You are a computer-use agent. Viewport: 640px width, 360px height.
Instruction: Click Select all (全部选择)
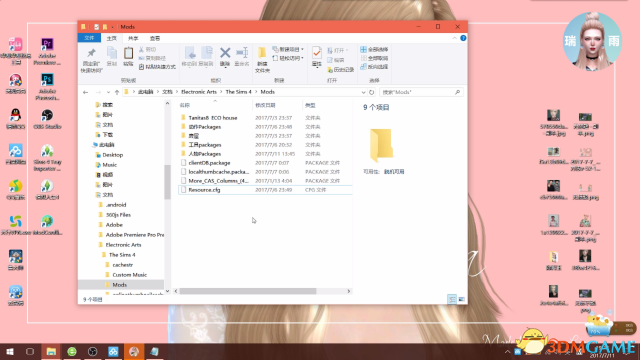pyautogui.click(x=374, y=49)
